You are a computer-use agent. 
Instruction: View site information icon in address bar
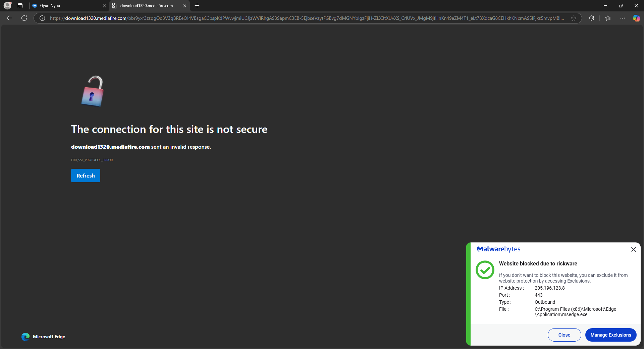(42, 18)
